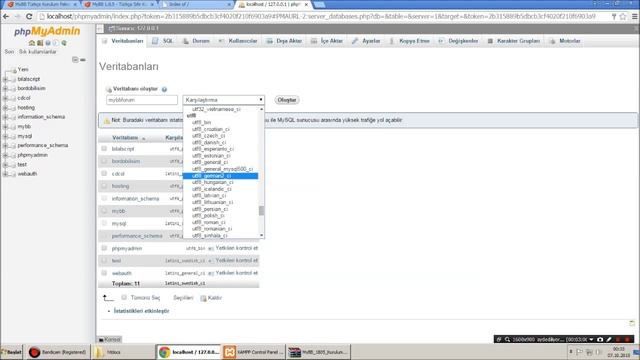This screenshot has width=640, height=360.
Task: Click the bookmark star in the address bar
Action: [x=623, y=17]
